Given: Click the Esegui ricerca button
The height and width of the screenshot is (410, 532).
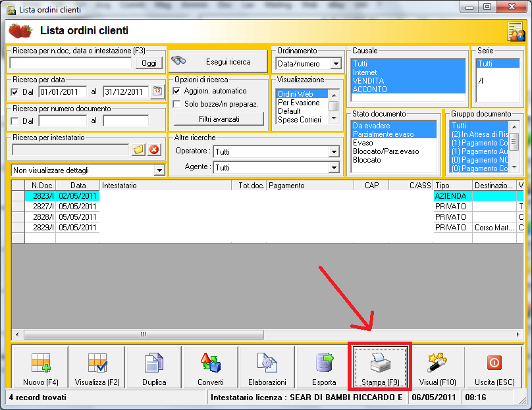Looking at the screenshot, I should click(218, 62).
